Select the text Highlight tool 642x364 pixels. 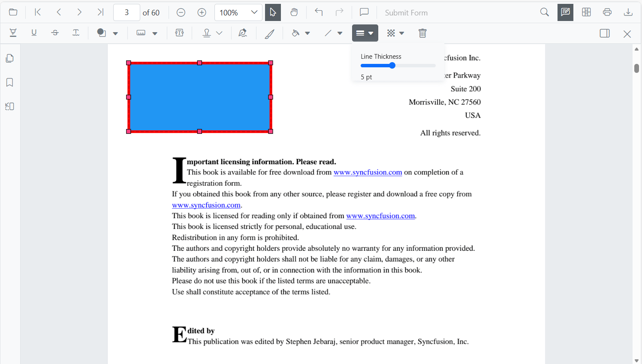coord(13,33)
